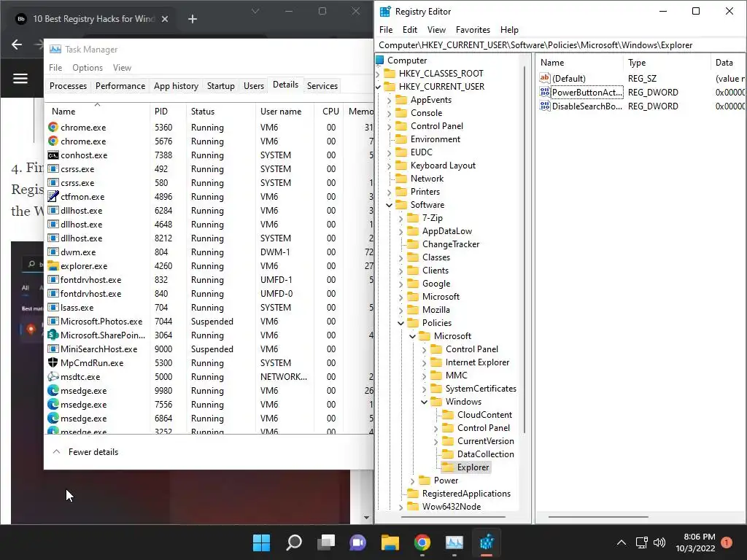The image size is (747, 560).
Task: Click the chrome.exe icon with PID 5360
Action: click(x=53, y=127)
